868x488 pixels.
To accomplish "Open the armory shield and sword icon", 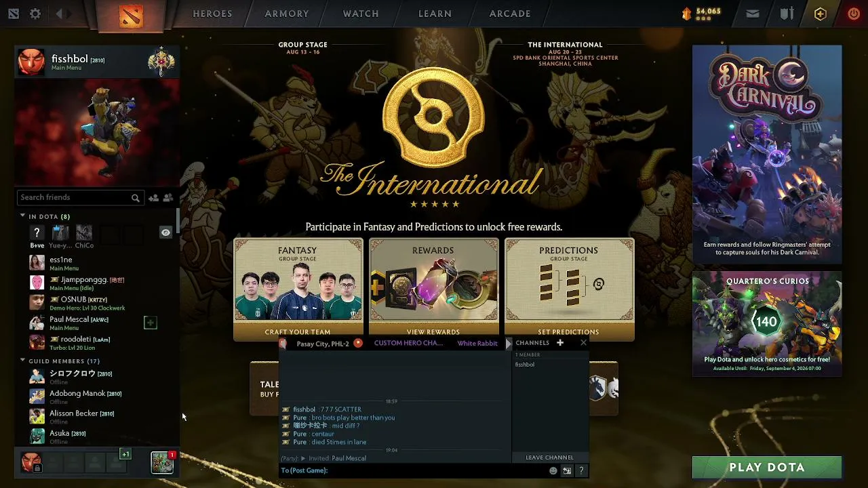I will (787, 14).
